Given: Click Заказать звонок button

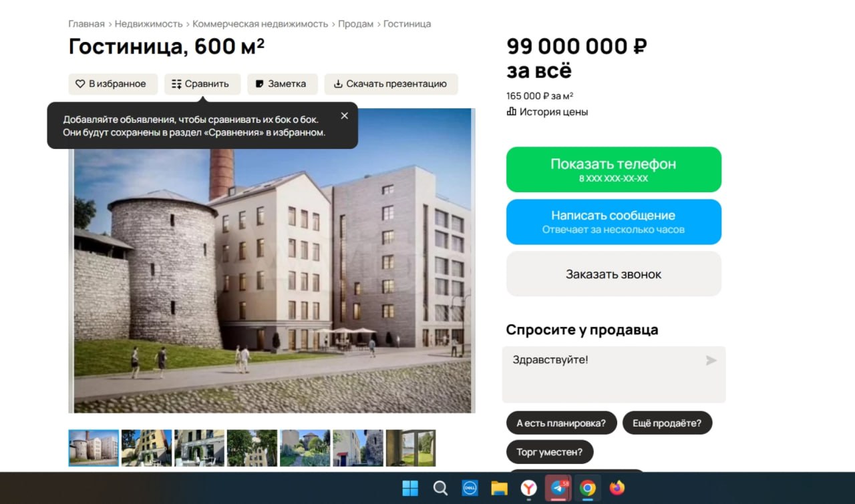Looking at the screenshot, I should coord(614,274).
